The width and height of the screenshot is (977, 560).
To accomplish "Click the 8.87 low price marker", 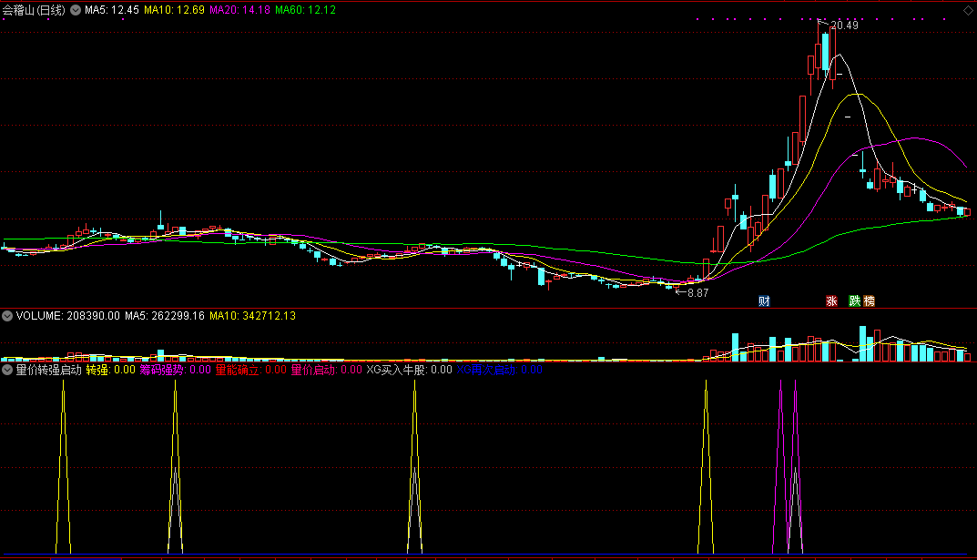I will 697,293.
